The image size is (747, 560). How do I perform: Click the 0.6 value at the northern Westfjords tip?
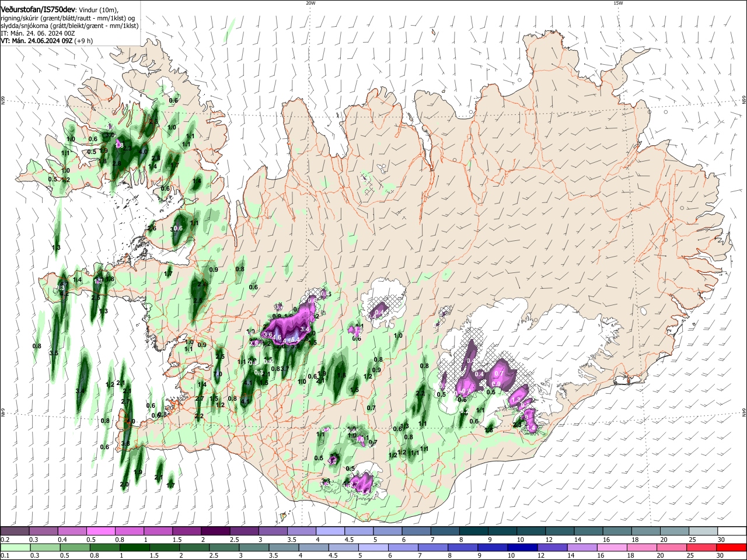pos(173,101)
